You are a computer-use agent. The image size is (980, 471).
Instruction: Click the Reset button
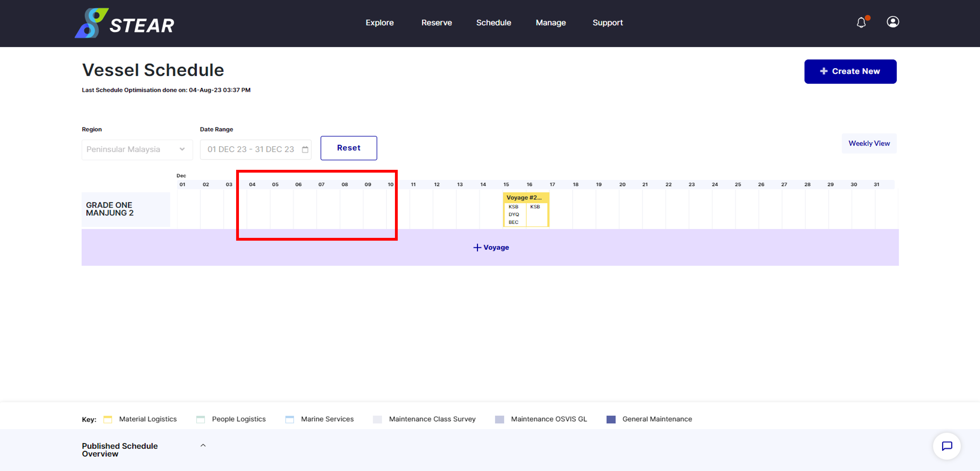click(348, 148)
